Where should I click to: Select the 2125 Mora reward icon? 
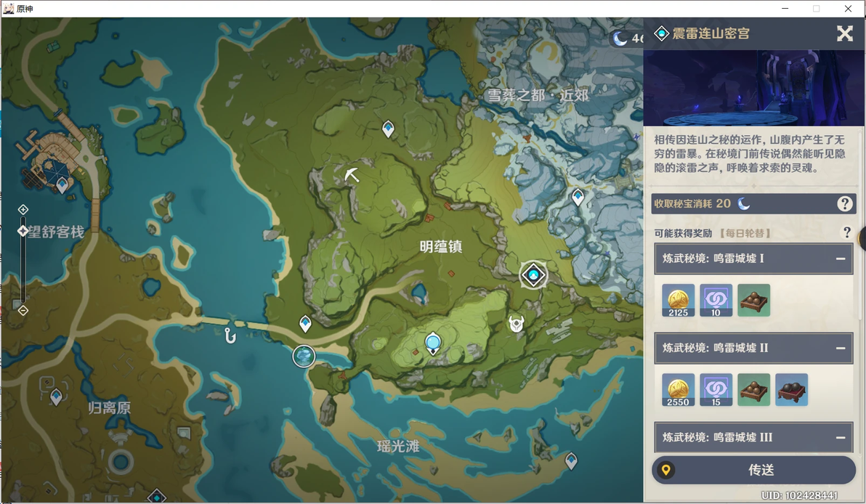click(x=679, y=301)
